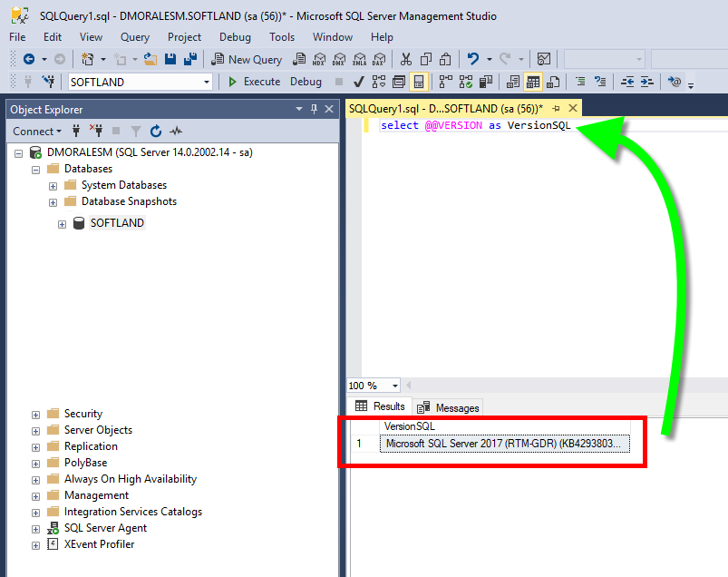Disconnect the server in Object Explorer
The image size is (728, 577).
[97, 132]
